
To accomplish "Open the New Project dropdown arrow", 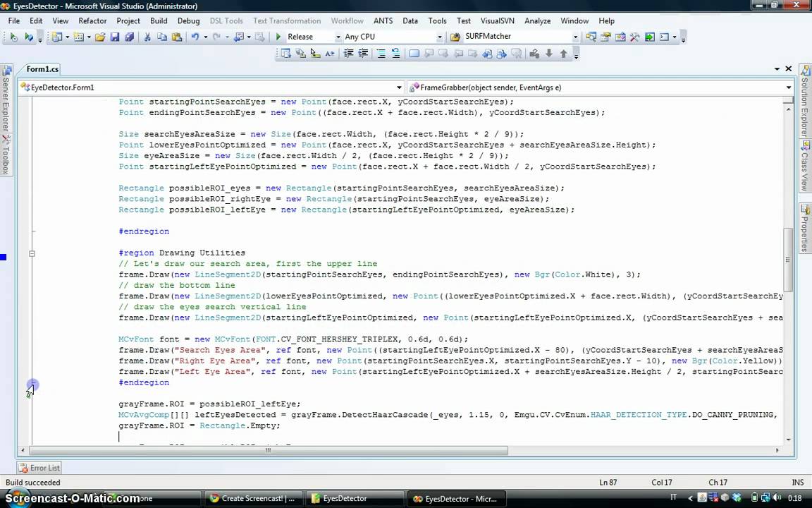I will click(x=67, y=37).
